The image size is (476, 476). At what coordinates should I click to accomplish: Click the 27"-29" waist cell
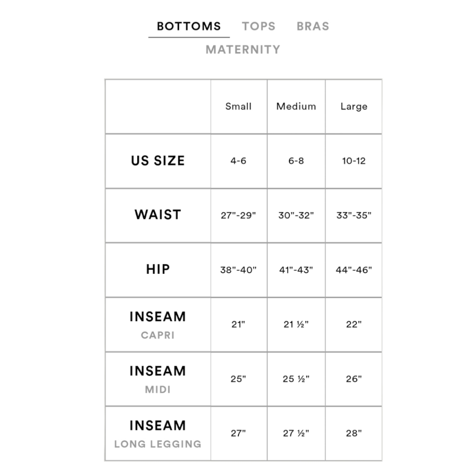pos(238,215)
